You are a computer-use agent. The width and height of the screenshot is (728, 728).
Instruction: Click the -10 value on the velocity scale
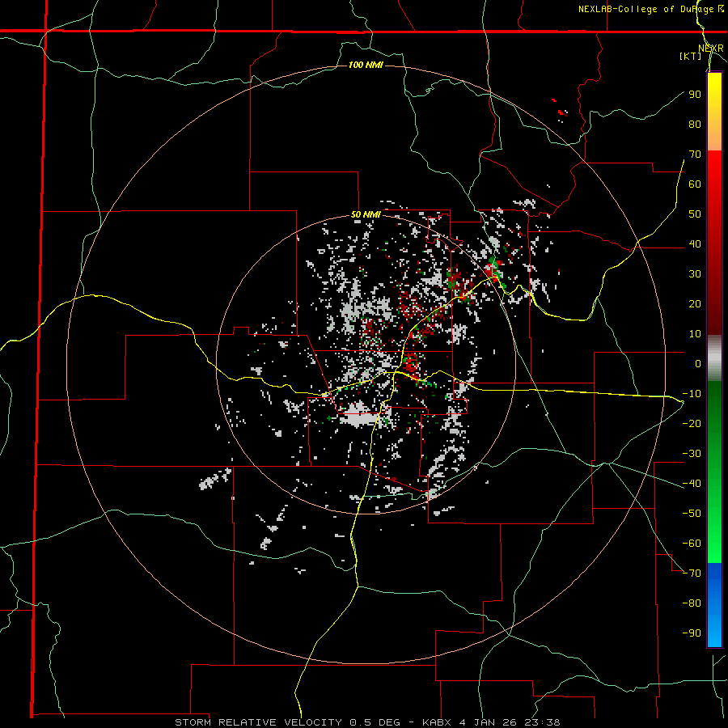pyautogui.click(x=692, y=394)
